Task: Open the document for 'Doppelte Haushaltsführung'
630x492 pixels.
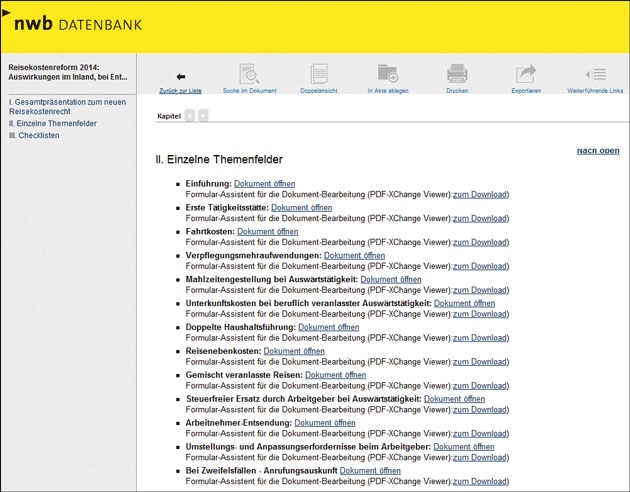Action: (x=328, y=327)
